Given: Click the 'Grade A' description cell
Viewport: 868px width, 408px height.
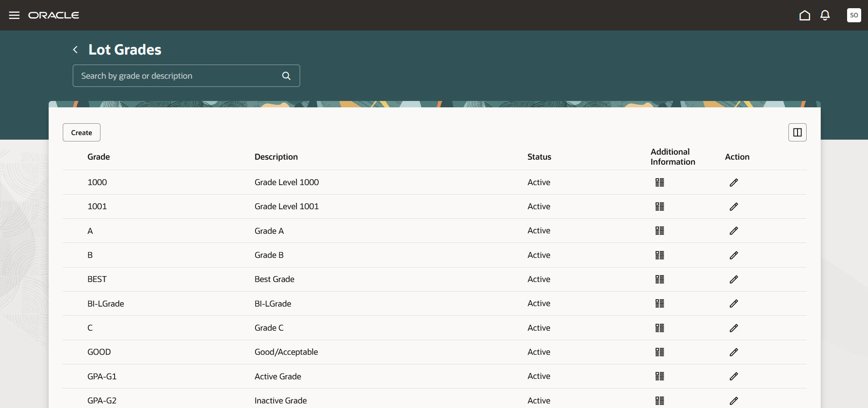Looking at the screenshot, I should tap(269, 231).
